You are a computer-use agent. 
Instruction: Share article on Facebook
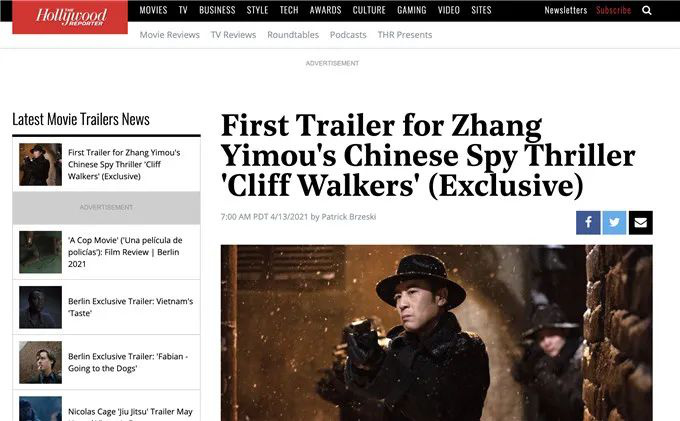click(x=588, y=222)
